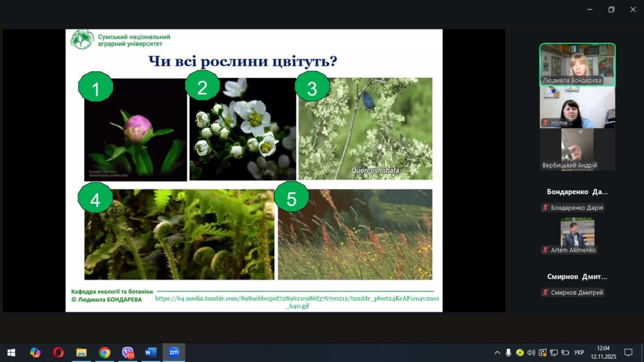
Task: Open the Windows notification center
Action: point(628,353)
